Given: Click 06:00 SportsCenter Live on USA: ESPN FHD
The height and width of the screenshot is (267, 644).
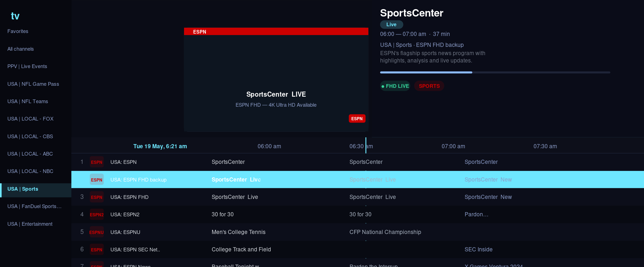Looking at the screenshot, I should [x=235, y=197].
